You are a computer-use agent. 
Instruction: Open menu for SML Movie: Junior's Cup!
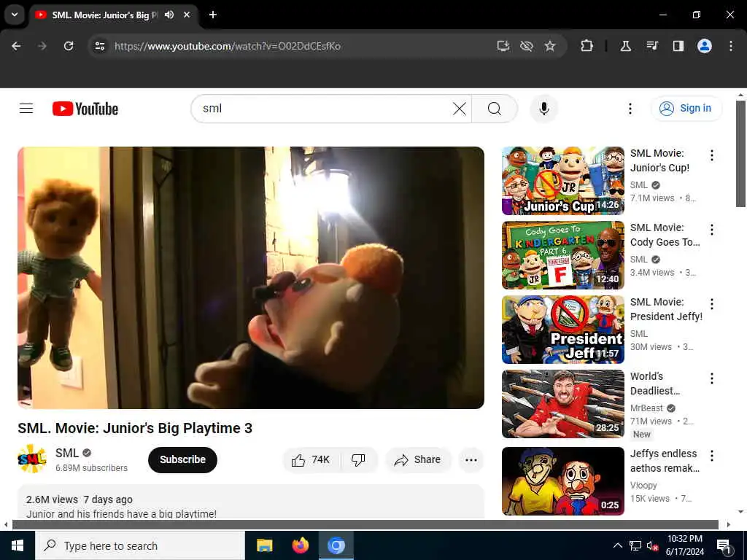point(712,155)
